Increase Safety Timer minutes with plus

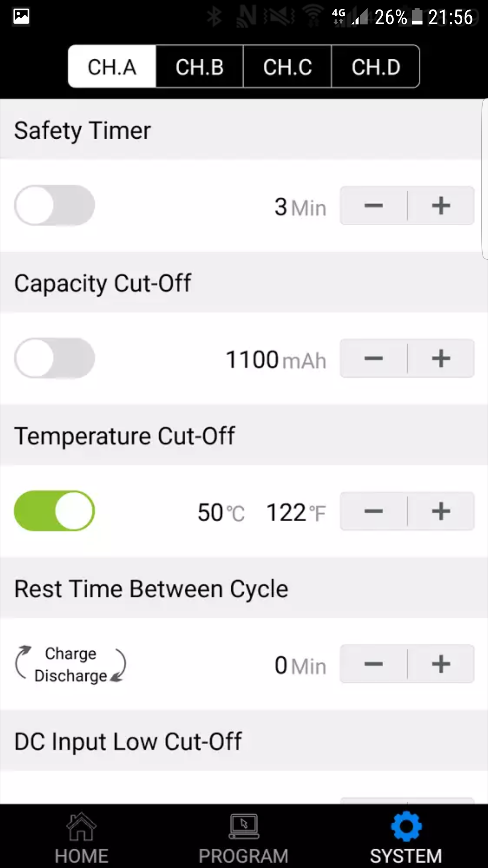[441, 205]
